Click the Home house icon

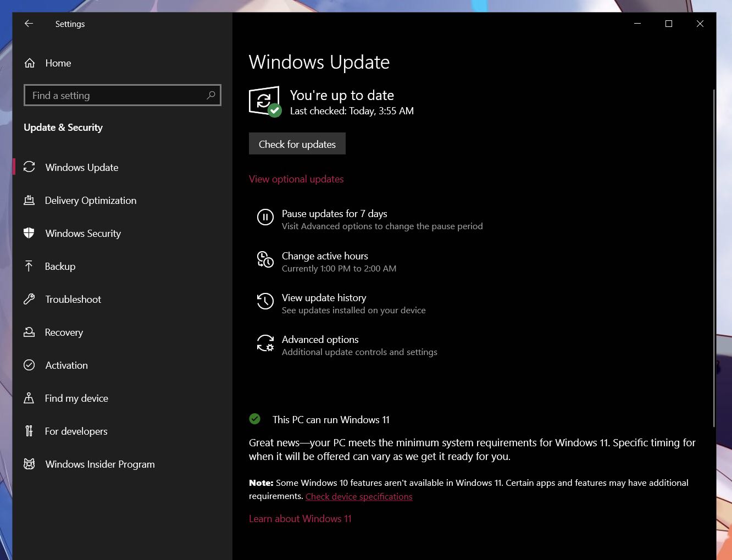[x=30, y=63]
